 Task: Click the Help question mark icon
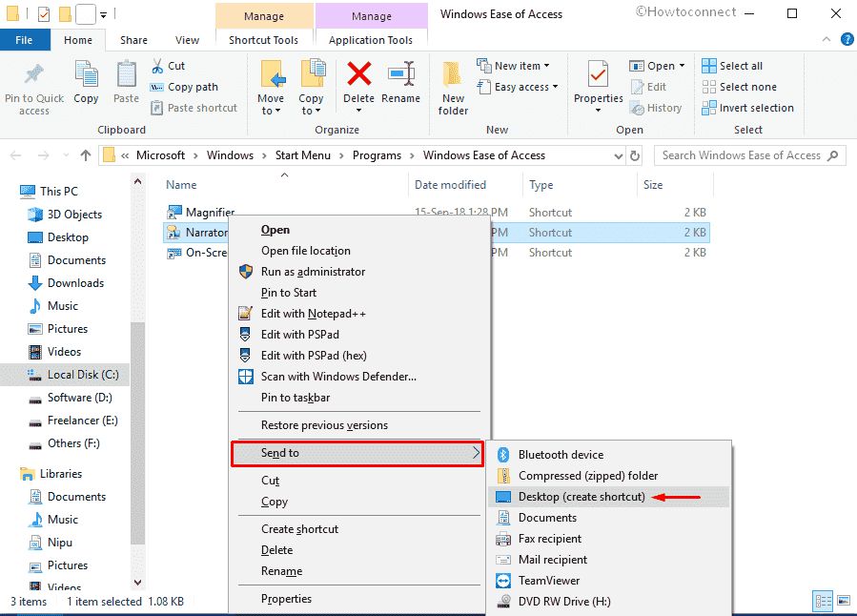pyautogui.click(x=847, y=39)
